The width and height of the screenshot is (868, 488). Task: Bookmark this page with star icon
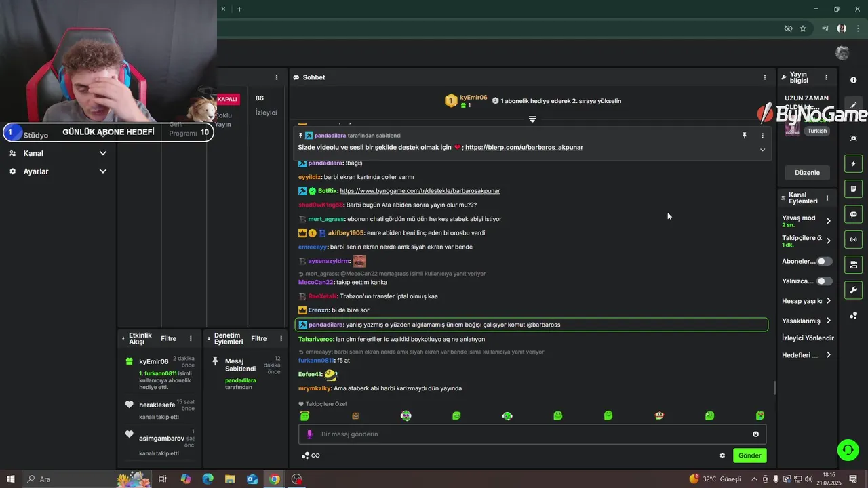tap(803, 28)
